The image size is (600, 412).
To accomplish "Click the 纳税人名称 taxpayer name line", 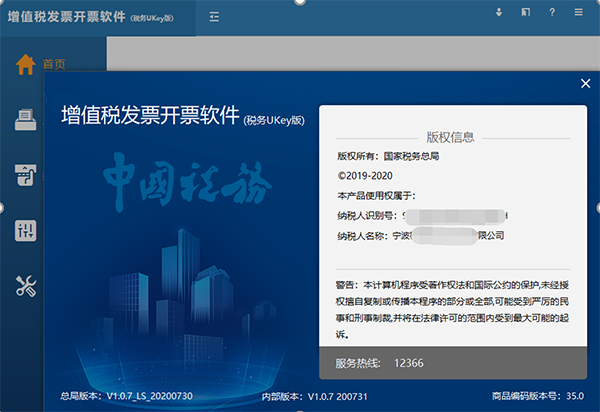I will (421, 235).
